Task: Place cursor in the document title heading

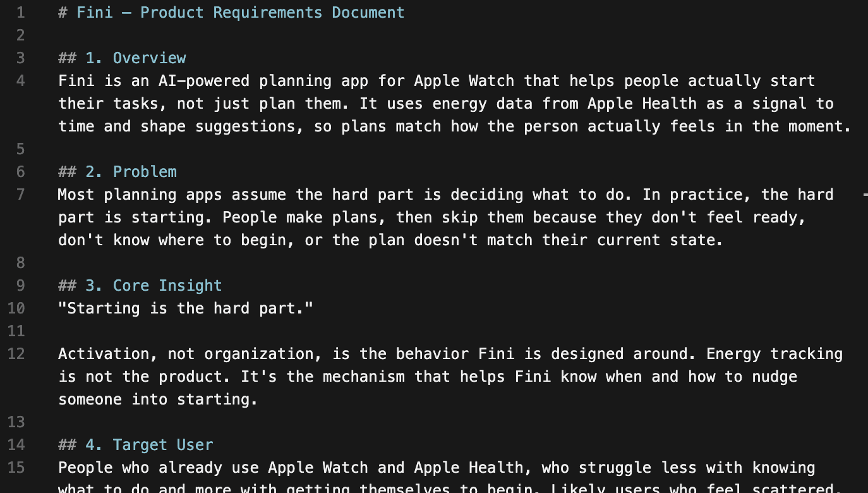Action: (x=231, y=13)
